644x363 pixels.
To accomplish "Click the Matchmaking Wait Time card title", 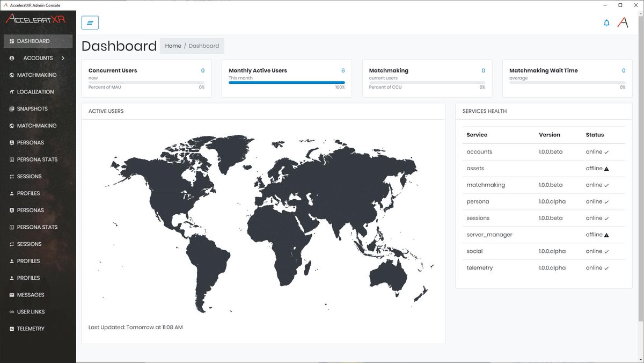I will [x=544, y=70].
